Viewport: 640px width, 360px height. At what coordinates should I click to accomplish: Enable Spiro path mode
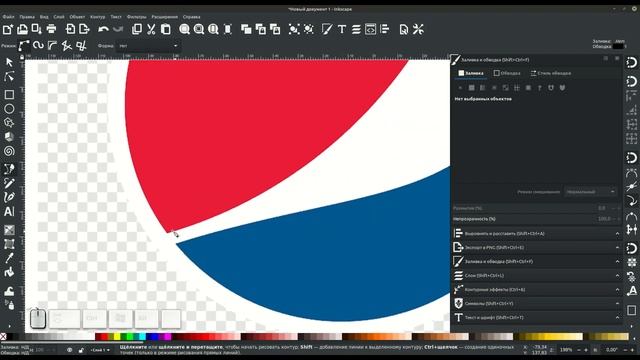[38, 46]
